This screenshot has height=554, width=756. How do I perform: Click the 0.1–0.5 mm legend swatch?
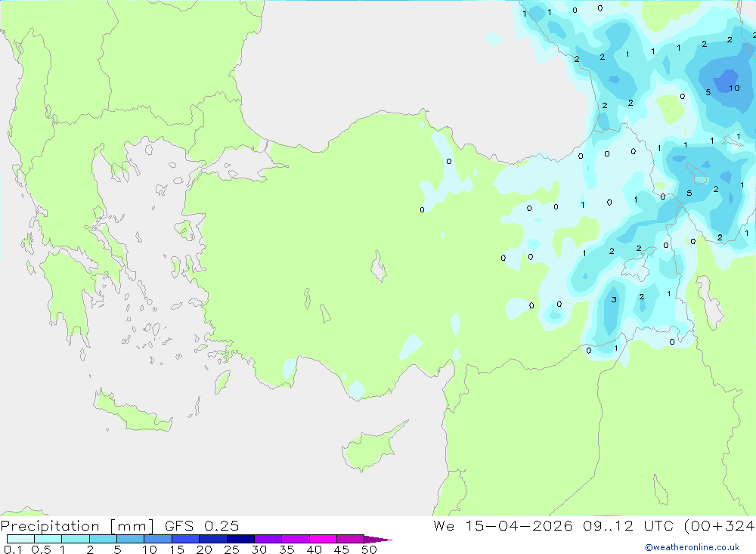pyautogui.click(x=20, y=539)
